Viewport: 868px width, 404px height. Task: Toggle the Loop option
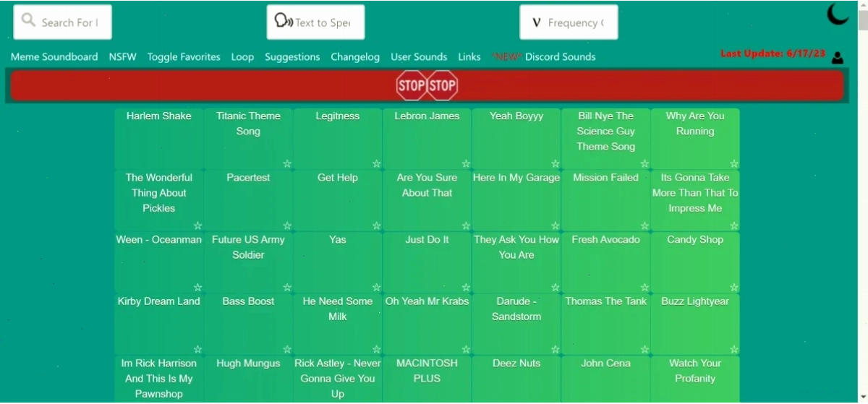[242, 57]
